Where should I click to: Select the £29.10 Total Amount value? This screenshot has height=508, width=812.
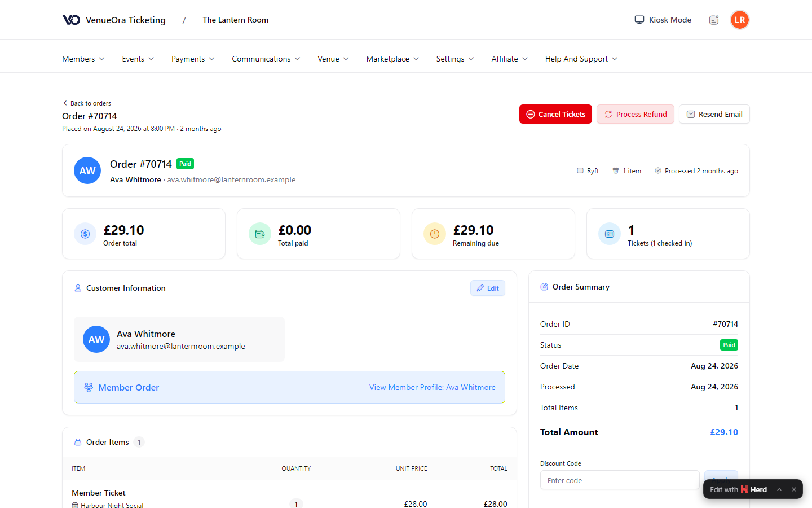(x=724, y=432)
